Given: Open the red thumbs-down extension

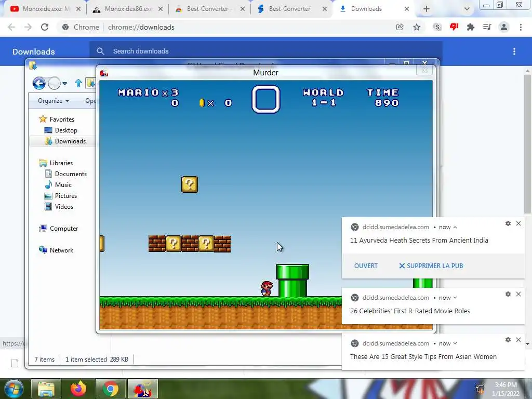Looking at the screenshot, I should [454, 27].
